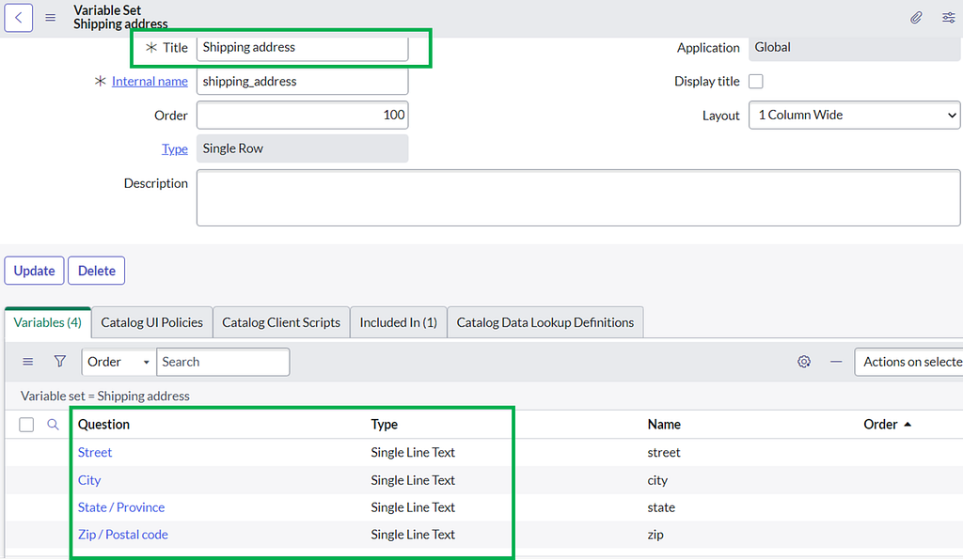Click inside the Description text area

coord(578,198)
